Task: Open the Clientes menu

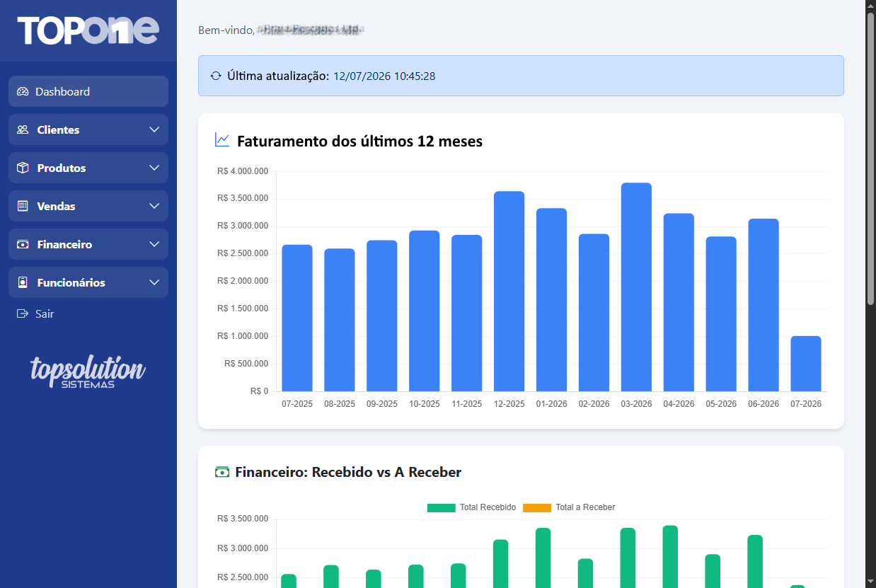Action: coord(88,129)
